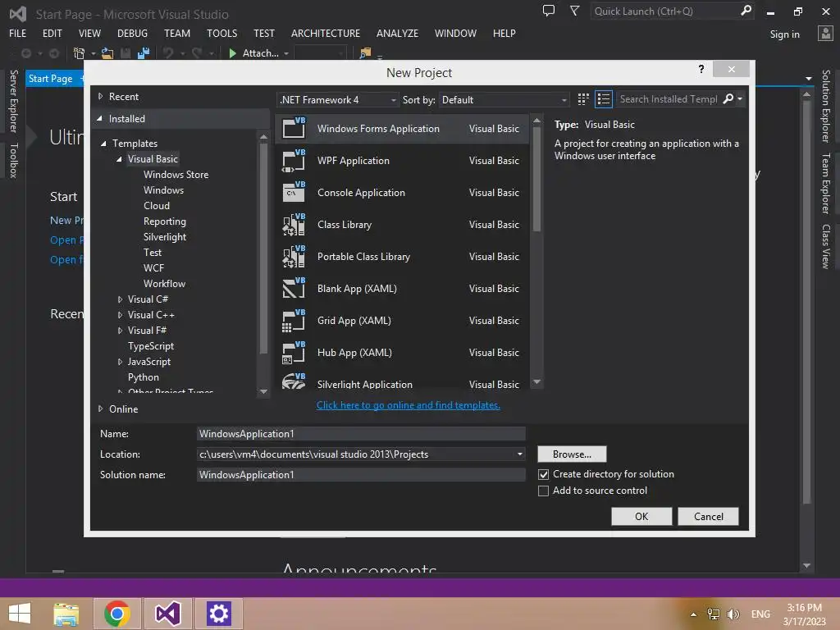Expand the Visual F# tree node
The width and height of the screenshot is (840, 630).
point(120,331)
